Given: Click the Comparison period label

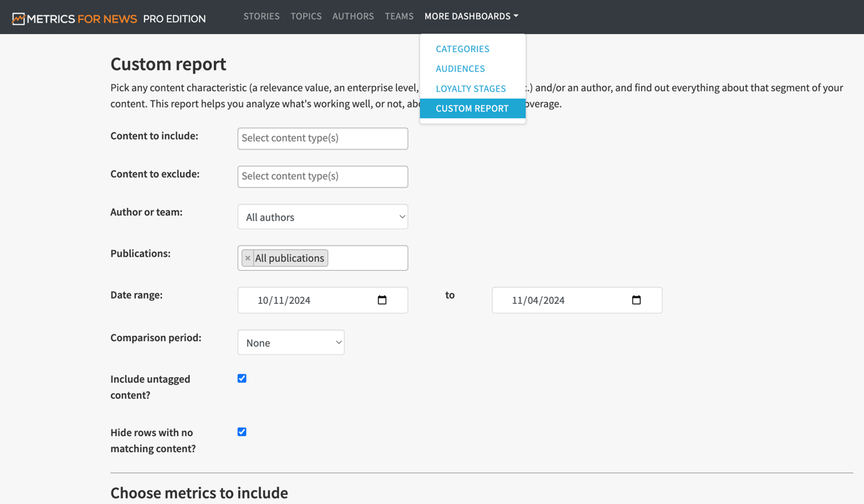Looking at the screenshot, I should click(156, 338).
